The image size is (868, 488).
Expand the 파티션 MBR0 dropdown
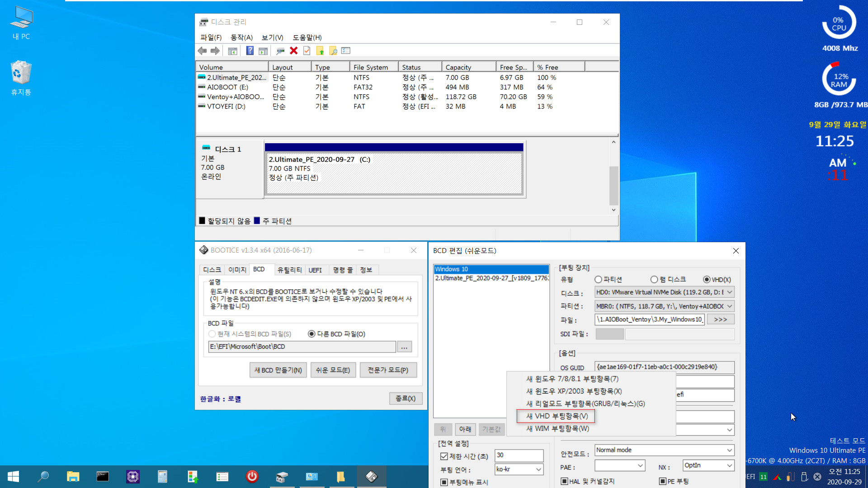click(x=729, y=306)
